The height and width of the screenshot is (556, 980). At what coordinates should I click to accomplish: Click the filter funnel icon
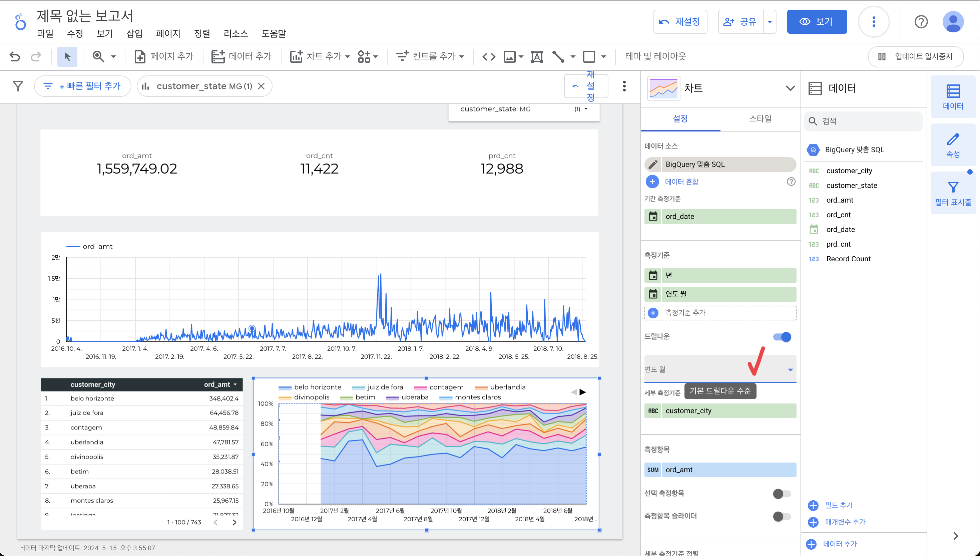click(18, 86)
